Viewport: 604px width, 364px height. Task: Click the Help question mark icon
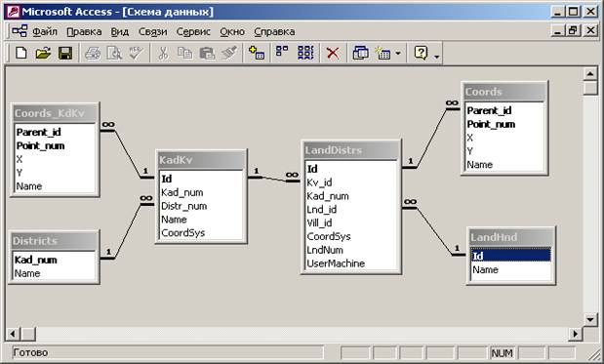pyautogui.click(x=421, y=53)
